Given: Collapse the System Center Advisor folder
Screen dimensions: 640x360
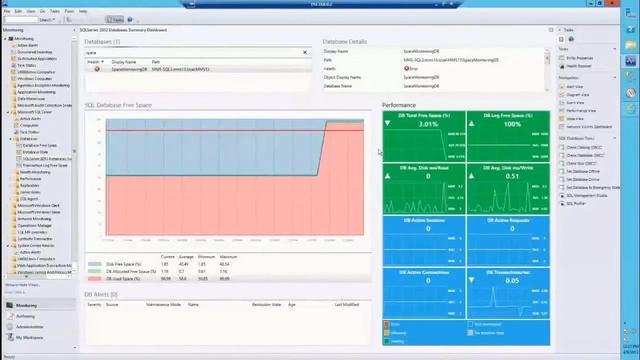Looking at the screenshot, I should coord(8,246).
